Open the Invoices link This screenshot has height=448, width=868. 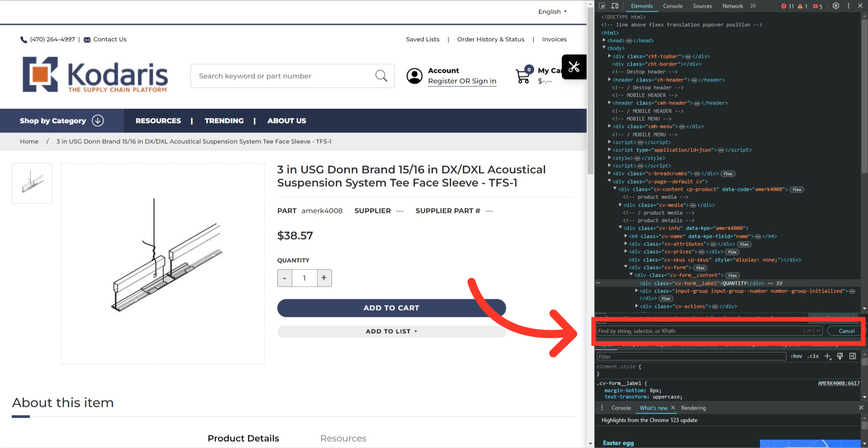pyautogui.click(x=554, y=39)
